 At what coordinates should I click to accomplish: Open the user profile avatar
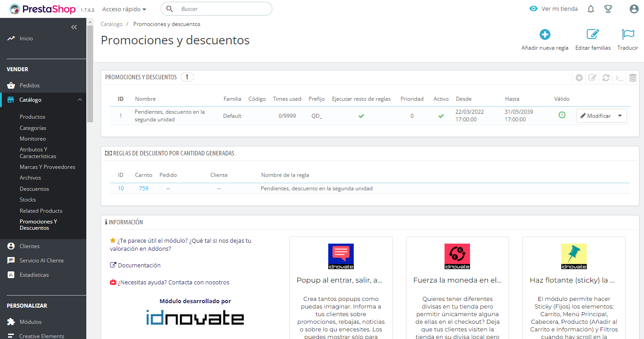(x=634, y=9)
